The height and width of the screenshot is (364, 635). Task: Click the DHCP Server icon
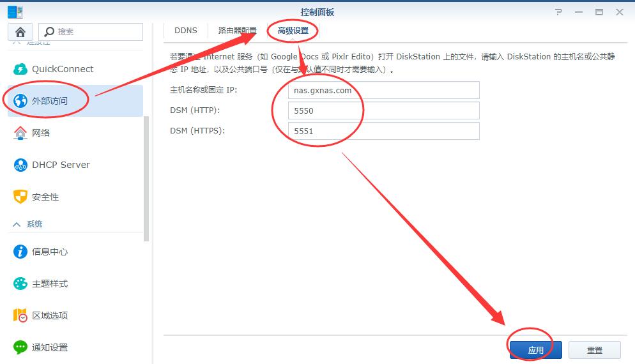20,165
